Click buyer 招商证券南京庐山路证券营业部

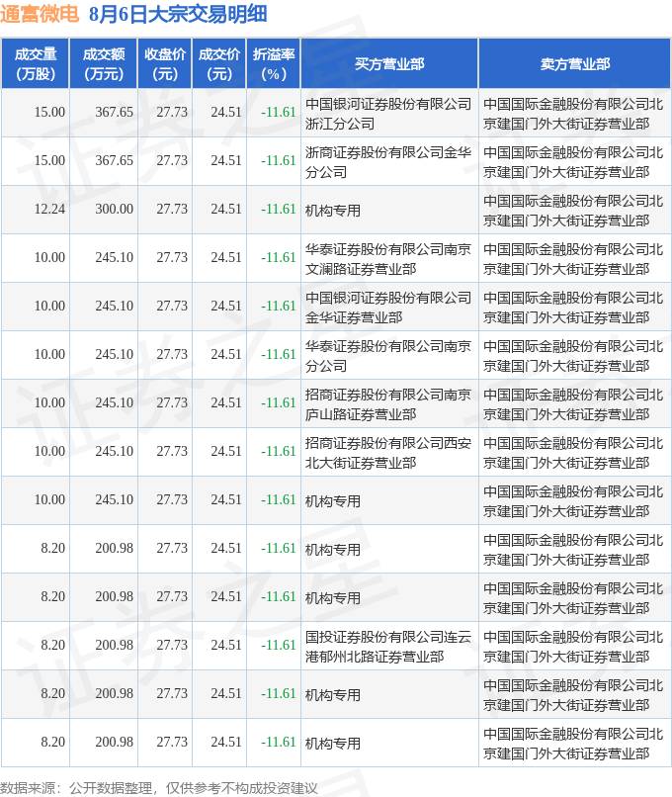pos(388,404)
